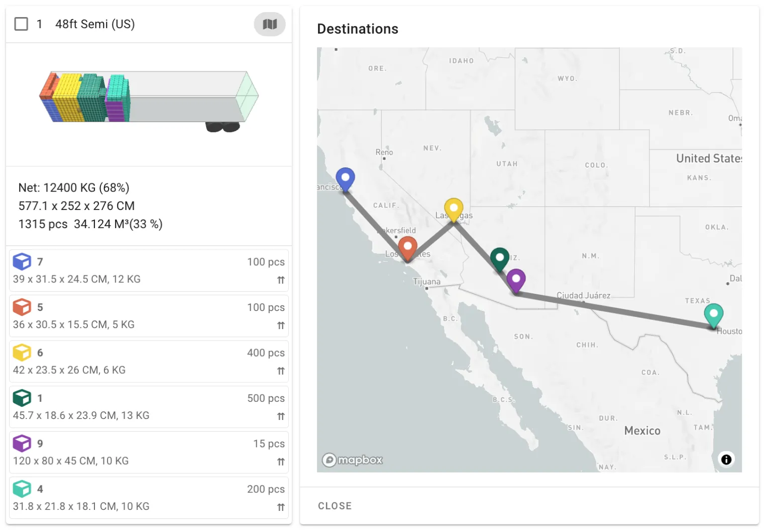Select the yellow cube icon of item 6

pos(22,352)
